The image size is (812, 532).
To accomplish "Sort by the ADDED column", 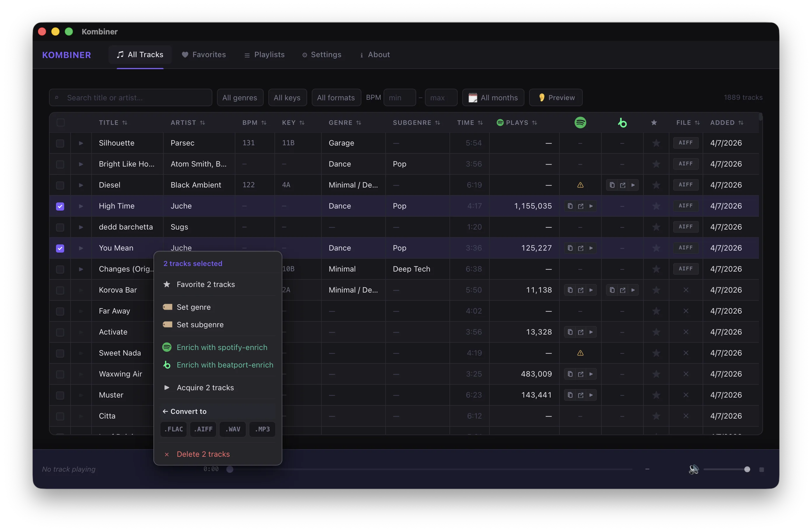I will pos(727,123).
